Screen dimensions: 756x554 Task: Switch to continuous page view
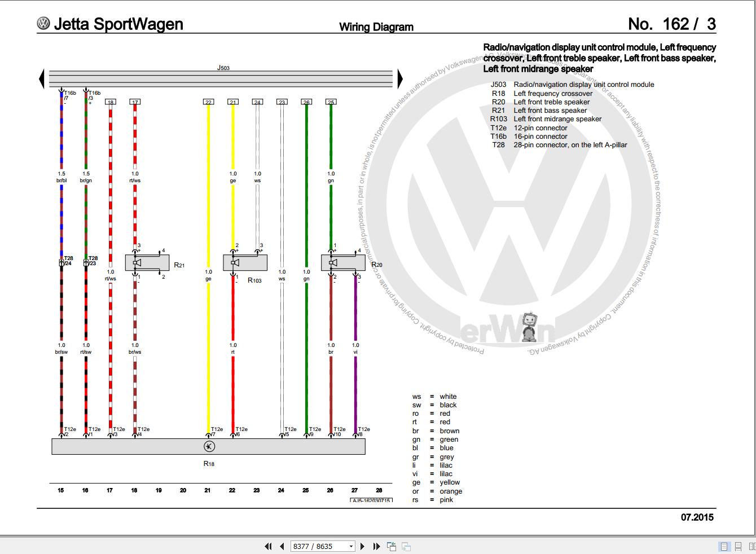[738, 546]
